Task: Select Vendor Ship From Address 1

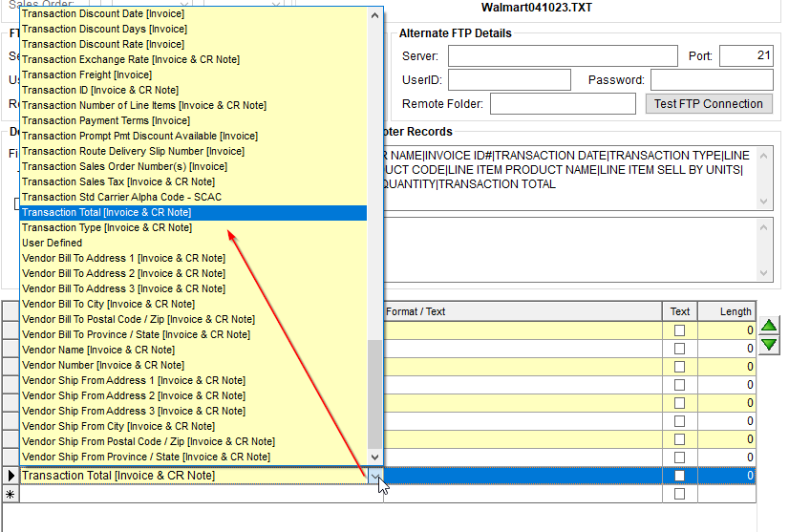Action: 193,380
